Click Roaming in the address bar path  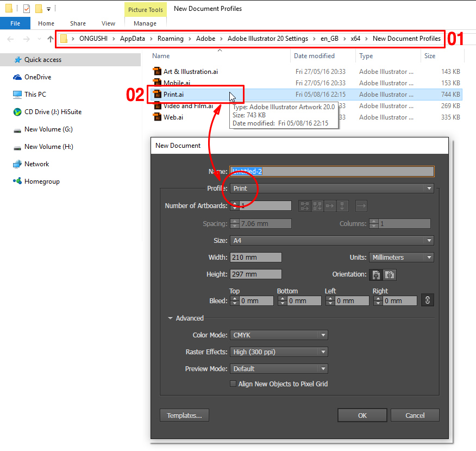170,39
